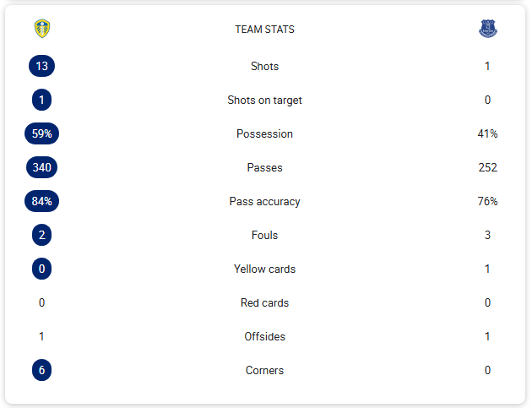Select Everton's 41% possession value

(x=487, y=133)
